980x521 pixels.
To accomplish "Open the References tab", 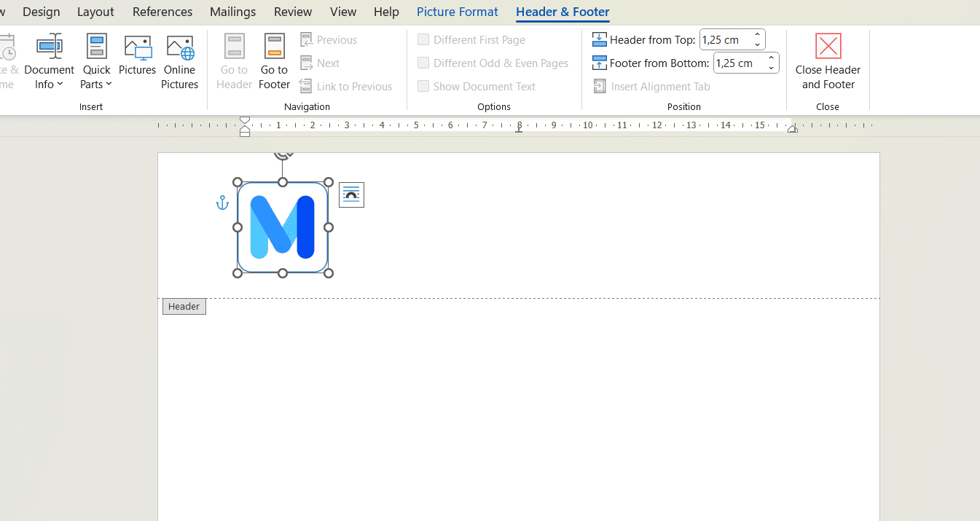I will [x=162, y=12].
